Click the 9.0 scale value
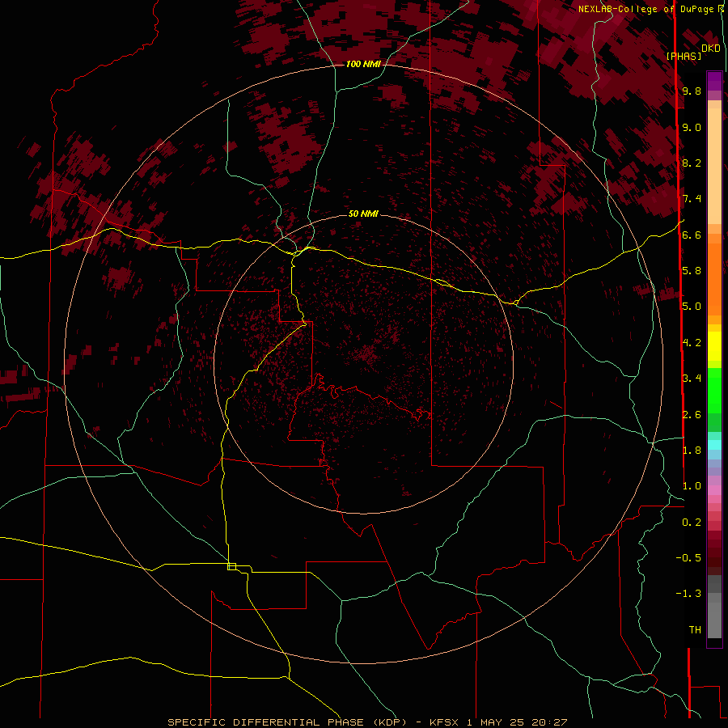 [x=692, y=127]
